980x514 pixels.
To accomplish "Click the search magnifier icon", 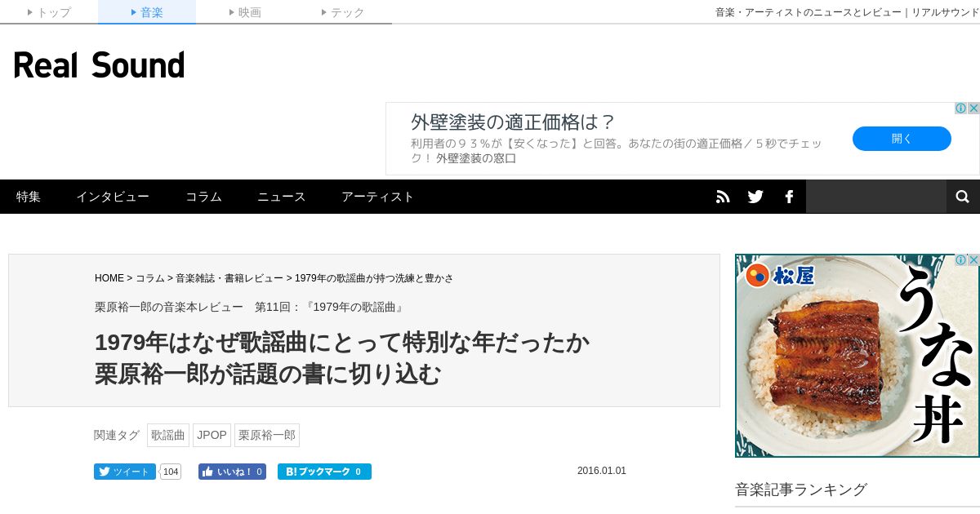I will [963, 197].
